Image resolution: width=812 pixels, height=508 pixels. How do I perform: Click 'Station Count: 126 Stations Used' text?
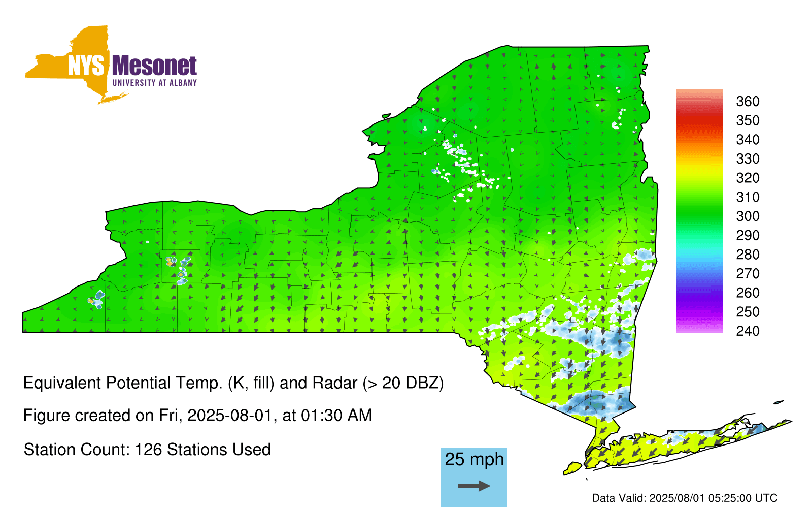(x=147, y=450)
